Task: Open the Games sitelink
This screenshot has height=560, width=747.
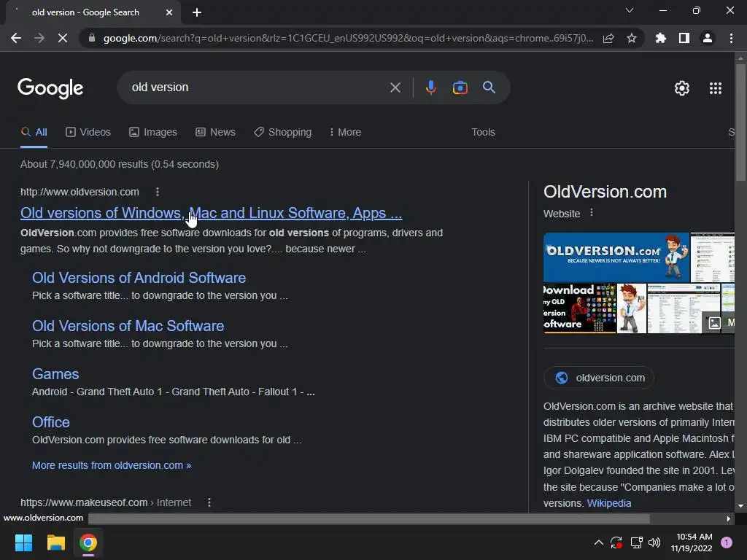Action: (x=55, y=374)
